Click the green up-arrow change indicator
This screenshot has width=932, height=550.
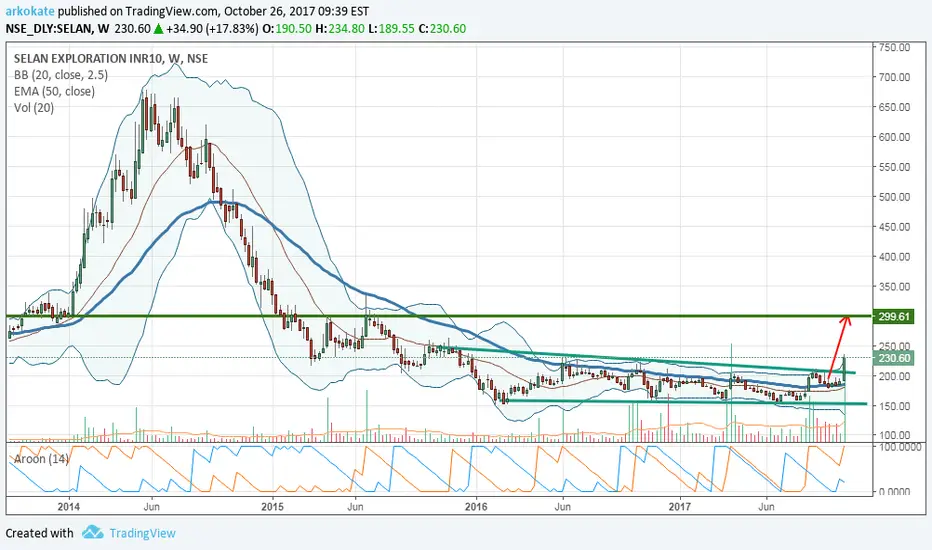[158, 29]
